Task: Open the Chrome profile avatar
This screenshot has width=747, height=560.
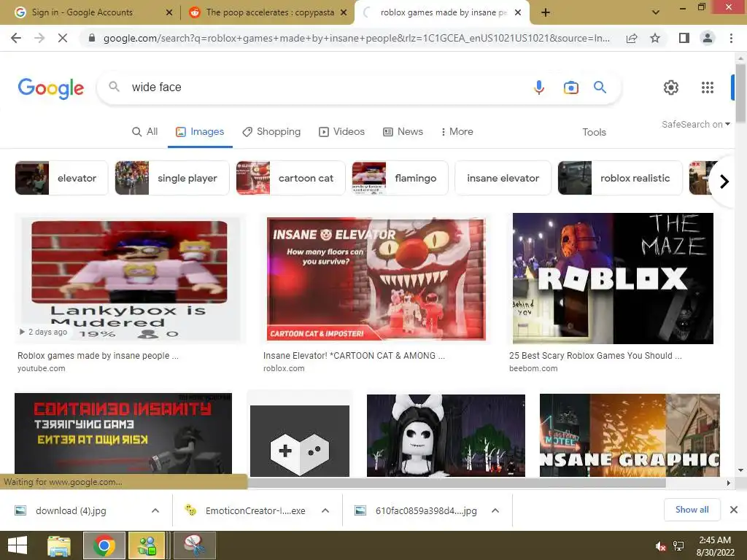Action: pyautogui.click(x=708, y=38)
